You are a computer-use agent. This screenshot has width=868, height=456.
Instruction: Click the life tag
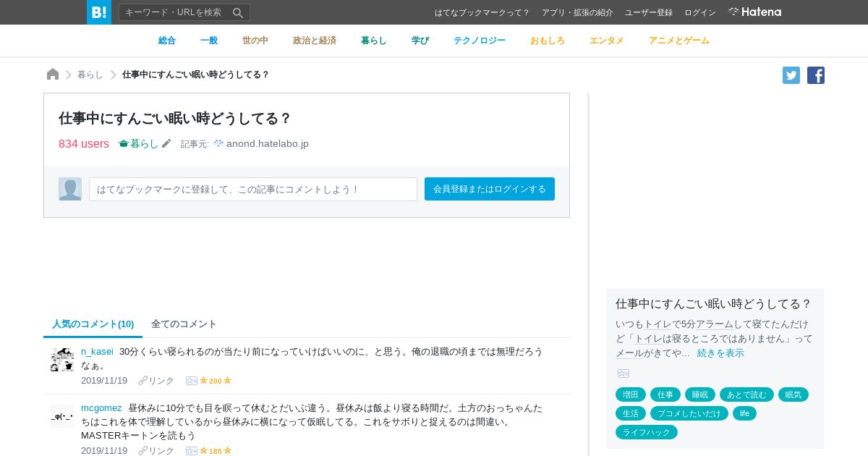coord(744,413)
